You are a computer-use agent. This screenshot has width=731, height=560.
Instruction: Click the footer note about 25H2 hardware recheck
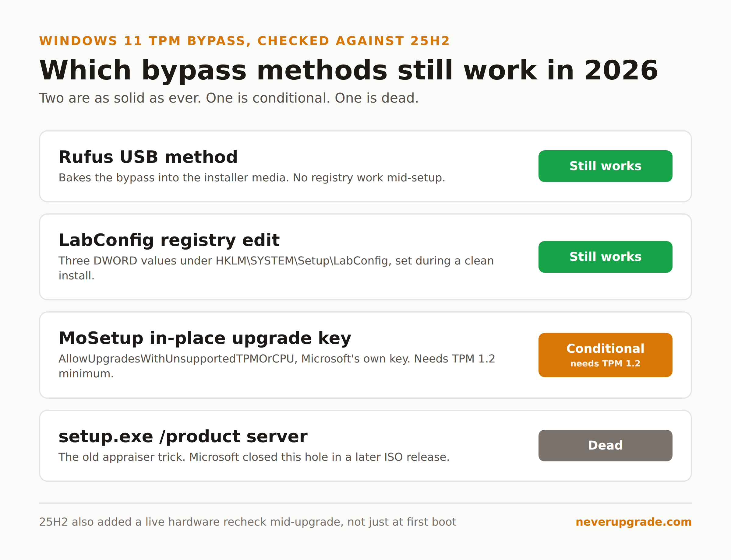[248, 522]
